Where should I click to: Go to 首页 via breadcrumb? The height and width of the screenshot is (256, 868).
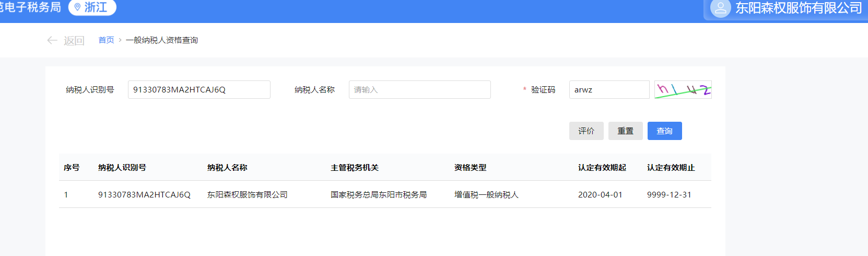(x=106, y=40)
